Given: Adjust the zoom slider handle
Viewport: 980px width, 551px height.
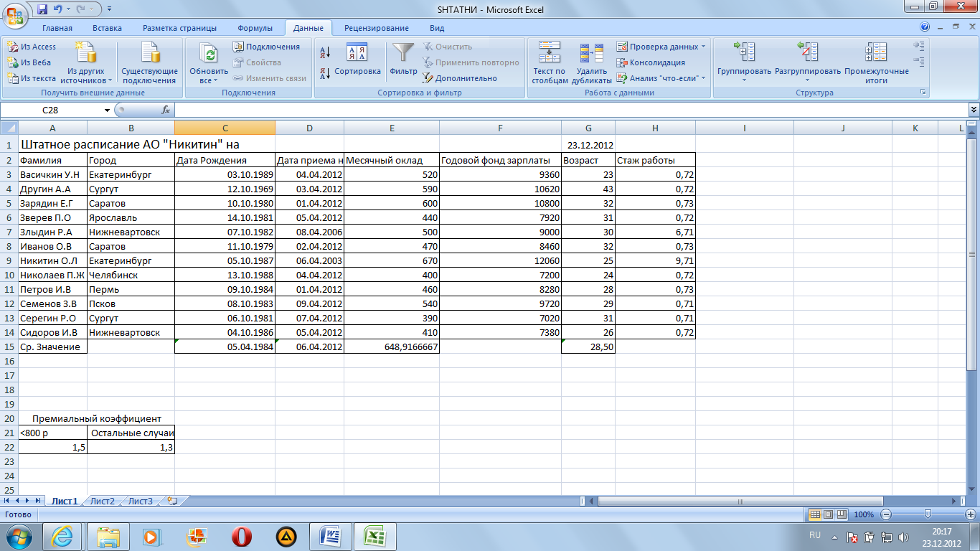Looking at the screenshot, I should 928,514.
